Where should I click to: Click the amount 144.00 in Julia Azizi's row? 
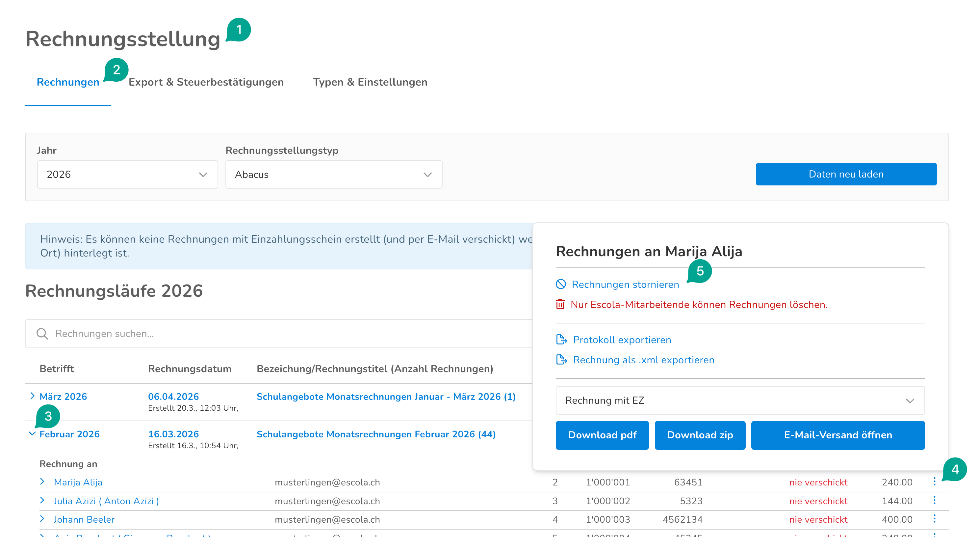pyautogui.click(x=897, y=501)
